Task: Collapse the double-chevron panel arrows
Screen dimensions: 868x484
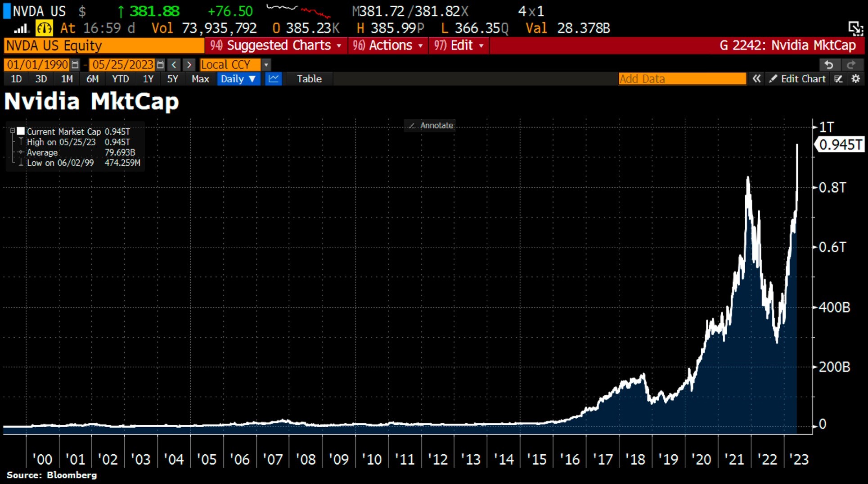Action: (756, 79)
